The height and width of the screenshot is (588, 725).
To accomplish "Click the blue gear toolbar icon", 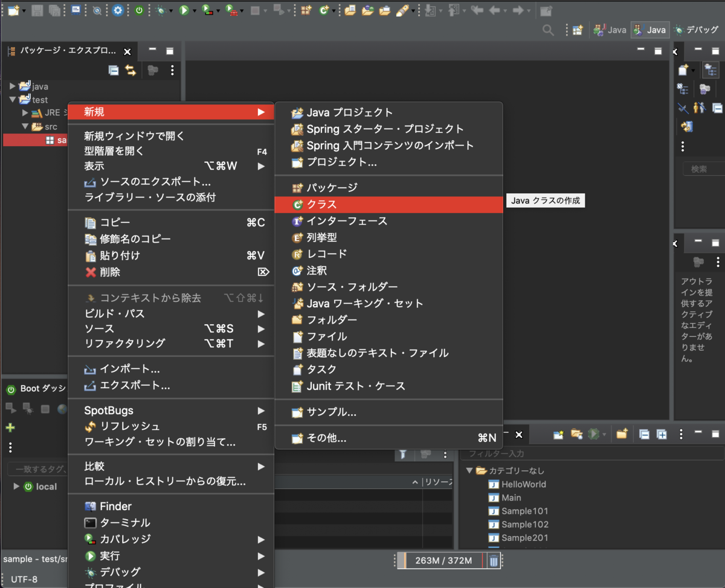I will [x=118, y=10].
